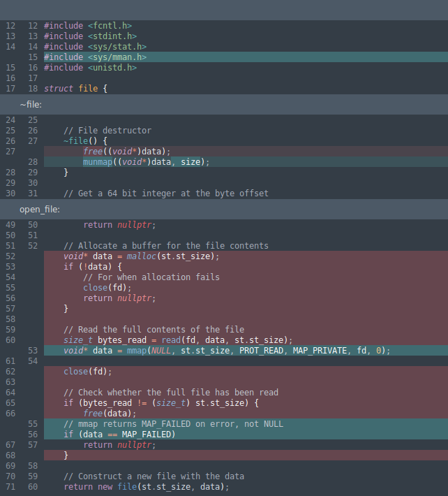Screen dimensions: 448x496
Task: Click the "~file:" hunk header
Action: point(31,105)
